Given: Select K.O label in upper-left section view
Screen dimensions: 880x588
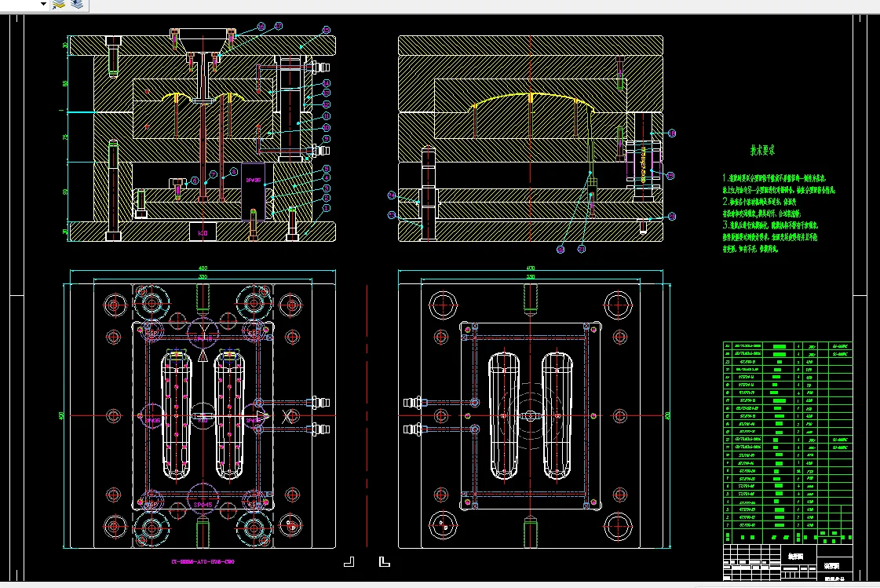Looking at the screenshot, I should tap(203, 232).
